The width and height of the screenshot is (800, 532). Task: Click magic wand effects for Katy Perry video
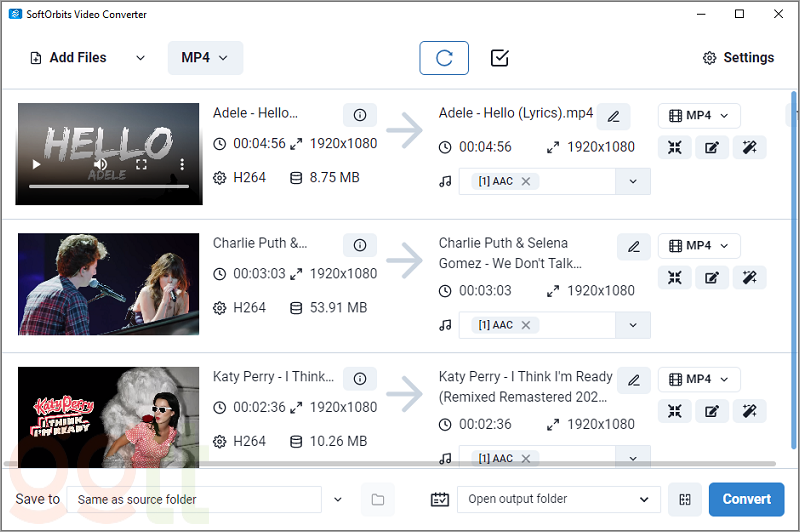click(x=748, y=411)
